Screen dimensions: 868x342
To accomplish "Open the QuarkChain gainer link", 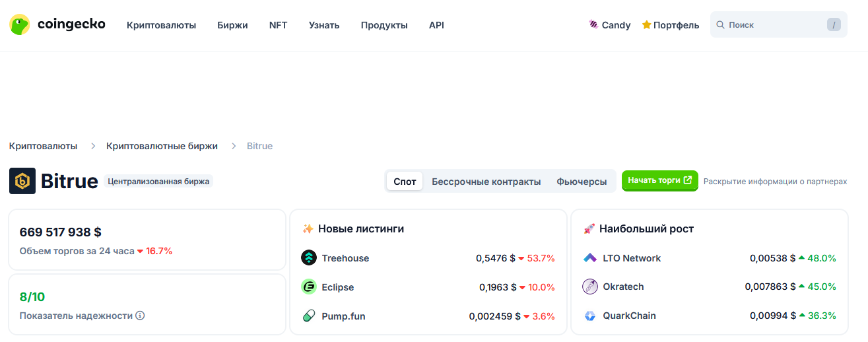I will [x=629, y=316].
